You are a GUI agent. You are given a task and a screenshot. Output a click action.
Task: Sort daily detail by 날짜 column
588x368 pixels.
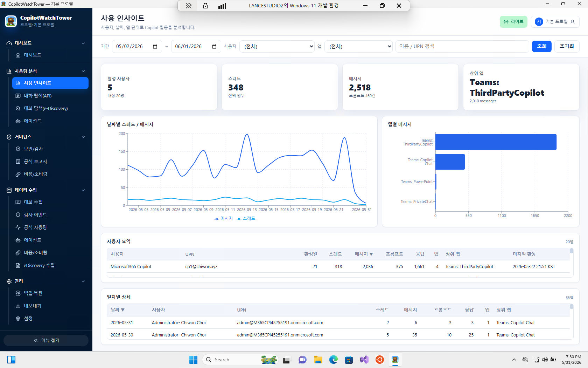point(118,310)
